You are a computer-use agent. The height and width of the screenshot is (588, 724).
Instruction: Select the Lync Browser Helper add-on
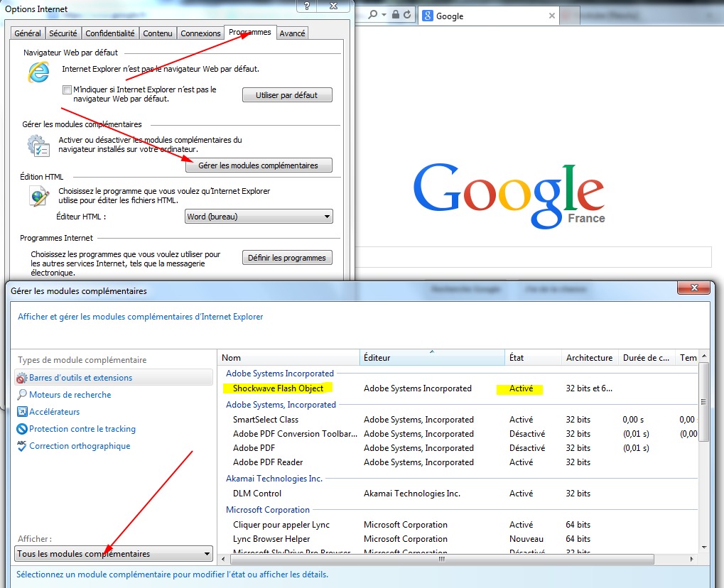pyautogui.click(x=271, y=538)
